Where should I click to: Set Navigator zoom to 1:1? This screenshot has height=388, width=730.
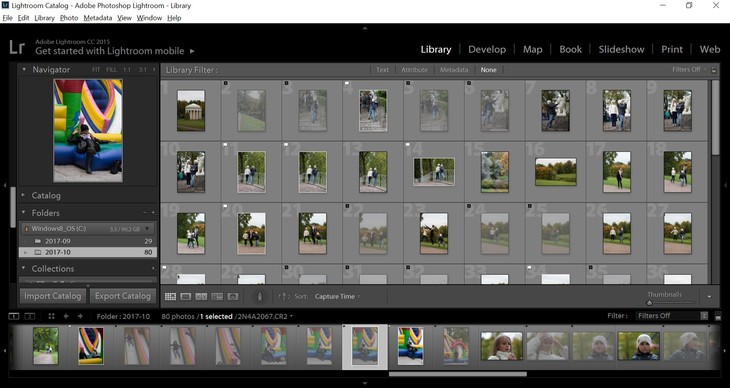[127, 70]
